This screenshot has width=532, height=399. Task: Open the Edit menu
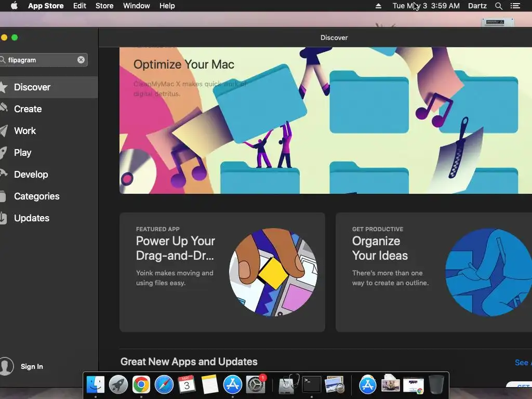click(79, 6)
